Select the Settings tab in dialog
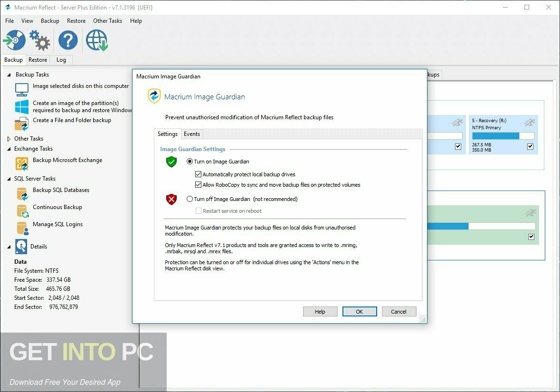This screenshot has height=392, width=560. point(168,134)
